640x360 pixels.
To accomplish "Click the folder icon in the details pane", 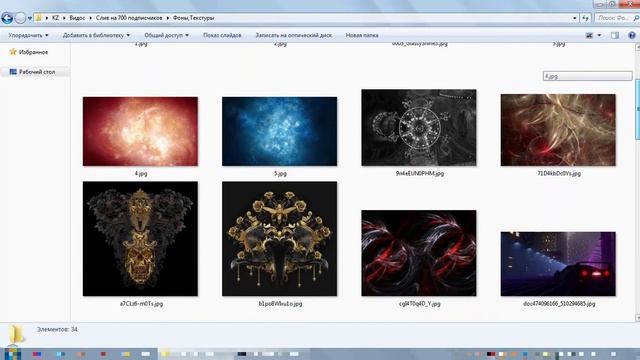I will point(16,334).
